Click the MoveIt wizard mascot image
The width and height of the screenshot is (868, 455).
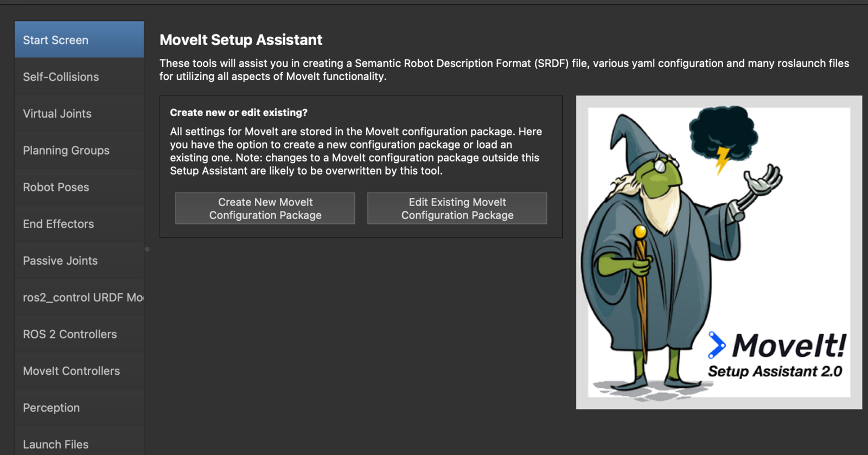tap(719, 252)
